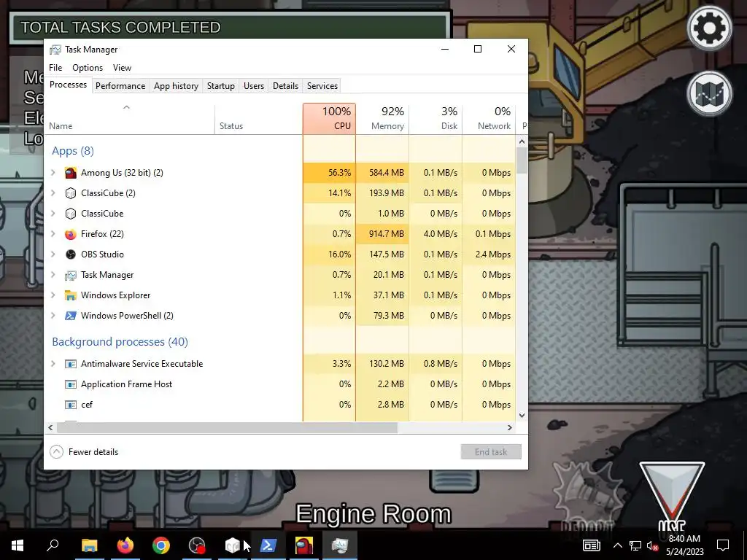
Task: Switch to ClassiCube on the taskbar
Action: click(x=233, y=545)
